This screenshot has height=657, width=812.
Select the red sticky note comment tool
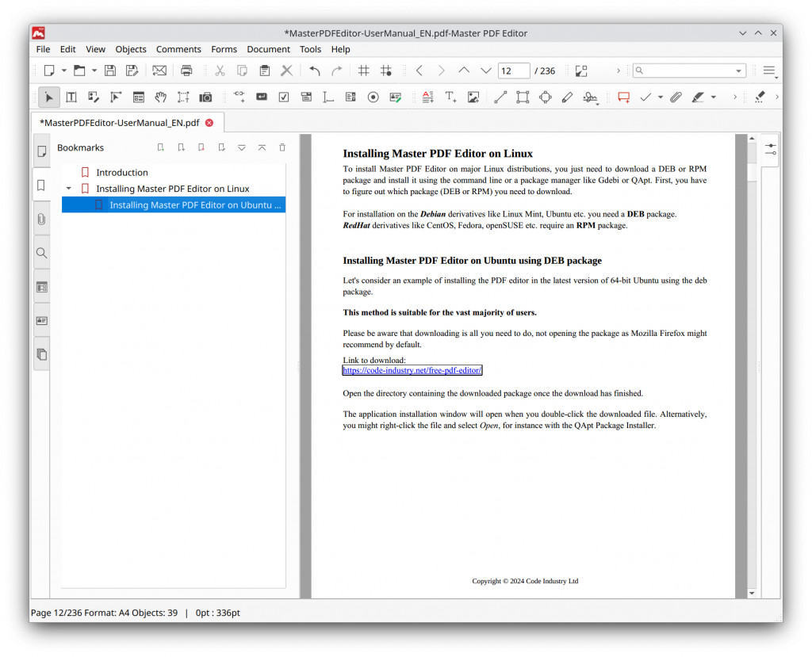tap(623, 97)
